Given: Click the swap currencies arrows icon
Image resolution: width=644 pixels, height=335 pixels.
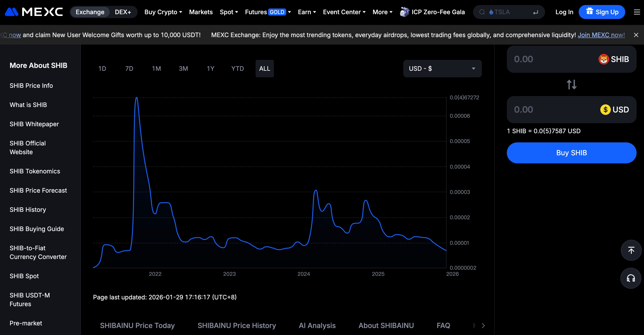Looking at the screenshot, I should 571,85.
